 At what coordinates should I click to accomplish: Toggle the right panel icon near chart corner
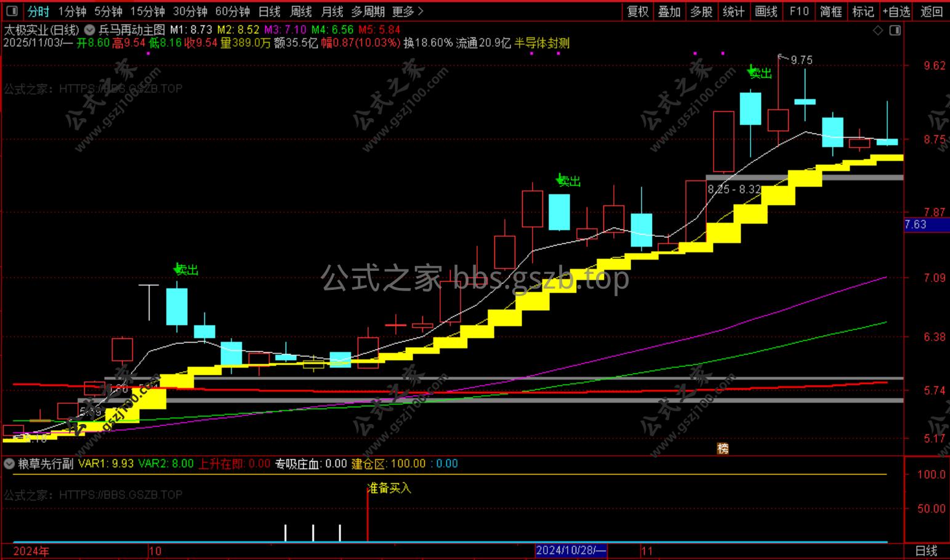tap(895, 30)
